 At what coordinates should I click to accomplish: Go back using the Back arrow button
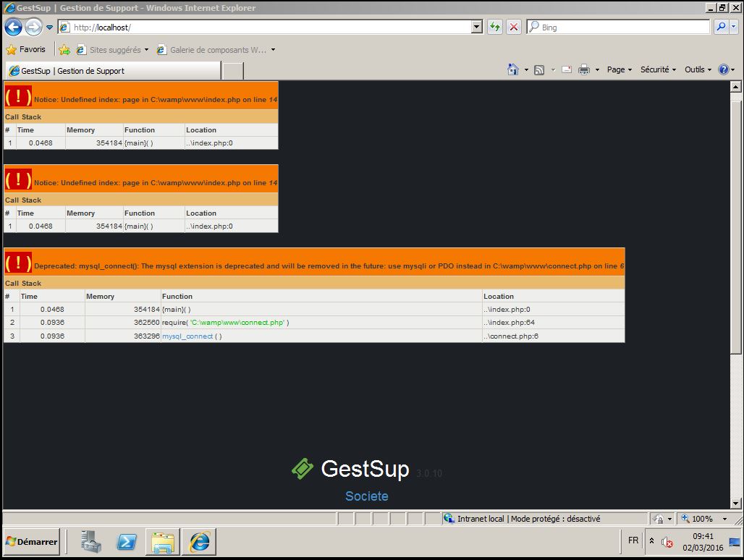coord(13,27)
